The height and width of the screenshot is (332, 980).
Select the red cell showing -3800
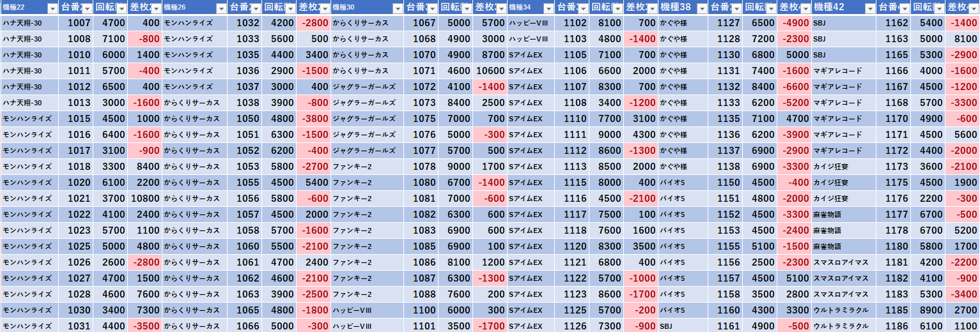pos(313,119)
